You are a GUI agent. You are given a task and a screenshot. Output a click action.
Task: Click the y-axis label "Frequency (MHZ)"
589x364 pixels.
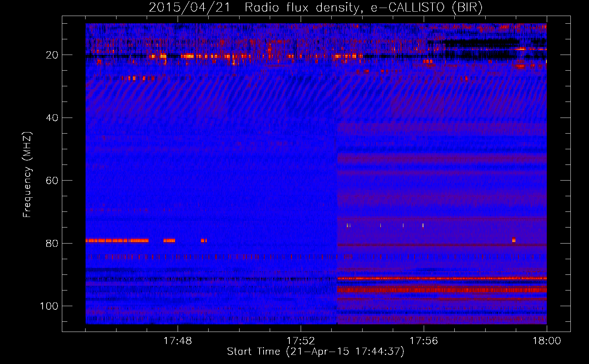point(27,175)
